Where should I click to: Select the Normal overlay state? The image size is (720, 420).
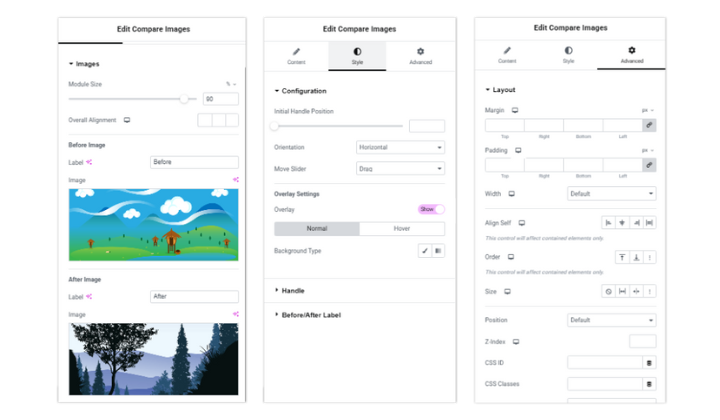click(317, 229)
